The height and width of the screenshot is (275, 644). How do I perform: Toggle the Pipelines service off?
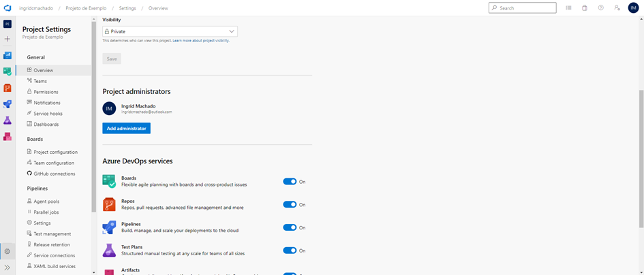290,227
